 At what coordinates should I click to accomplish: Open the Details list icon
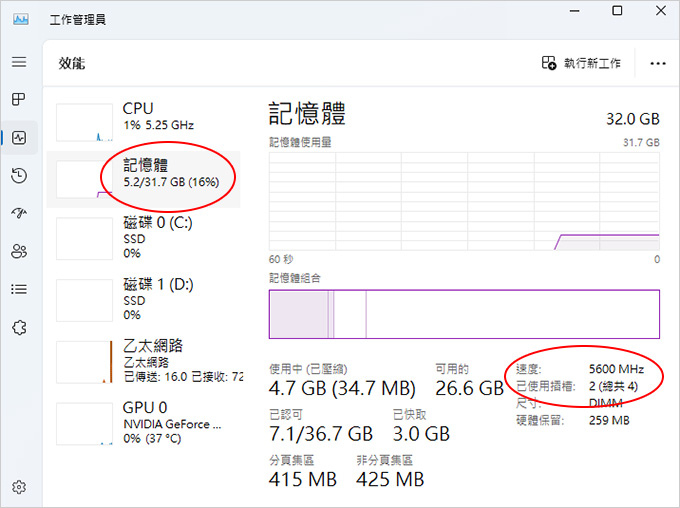[19, 289]
